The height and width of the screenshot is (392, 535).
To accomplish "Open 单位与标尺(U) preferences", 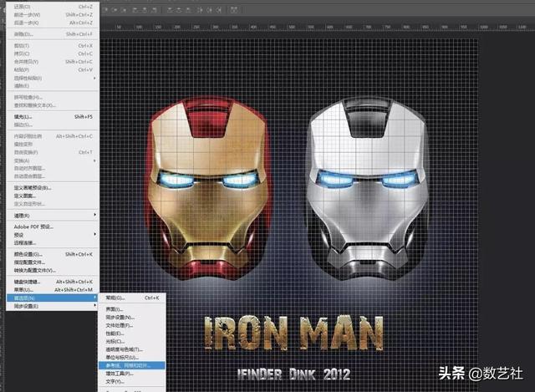I will pyautogui.click(x=132, y=357).
